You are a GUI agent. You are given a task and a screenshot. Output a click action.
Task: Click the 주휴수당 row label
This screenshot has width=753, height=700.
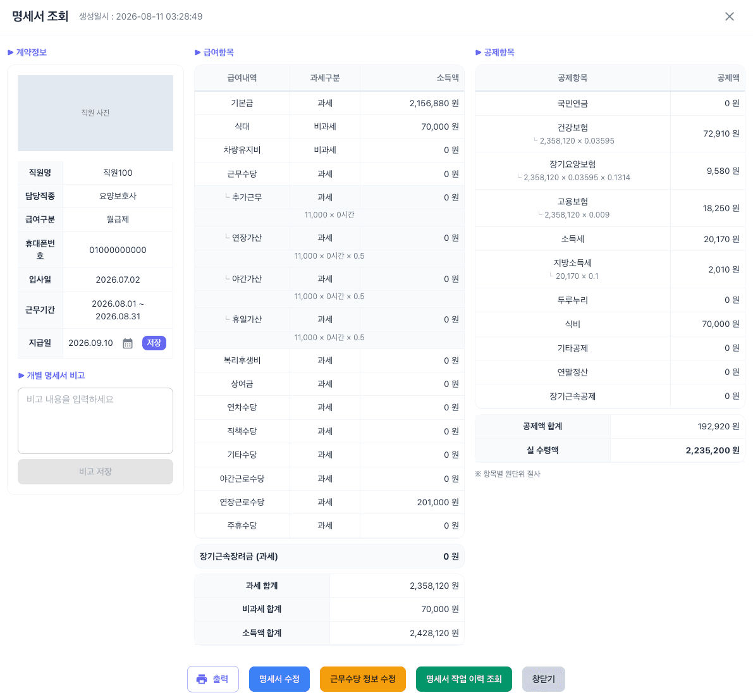point(242,525)
